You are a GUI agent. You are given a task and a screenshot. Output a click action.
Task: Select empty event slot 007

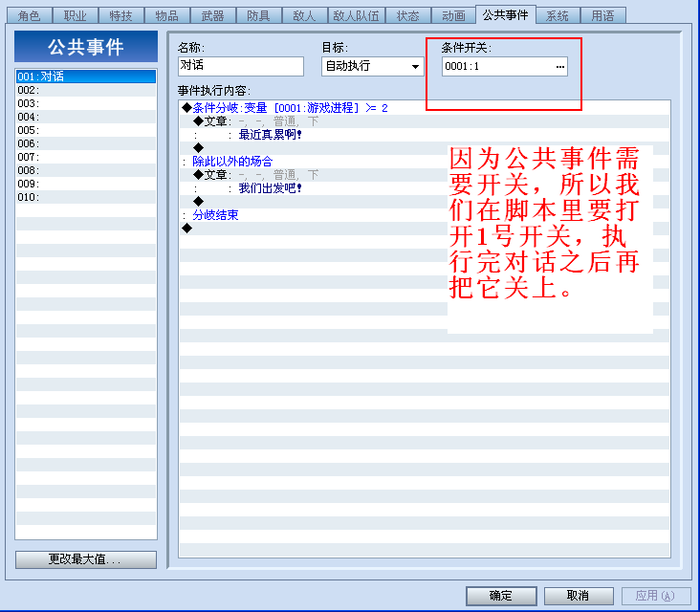pyautogui.click(x=86, y=157)
